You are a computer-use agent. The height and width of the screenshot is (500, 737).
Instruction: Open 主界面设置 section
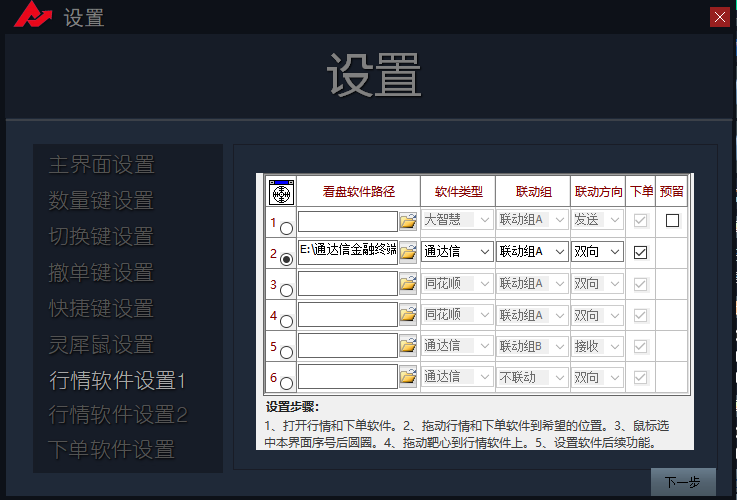tap(102, 165)
